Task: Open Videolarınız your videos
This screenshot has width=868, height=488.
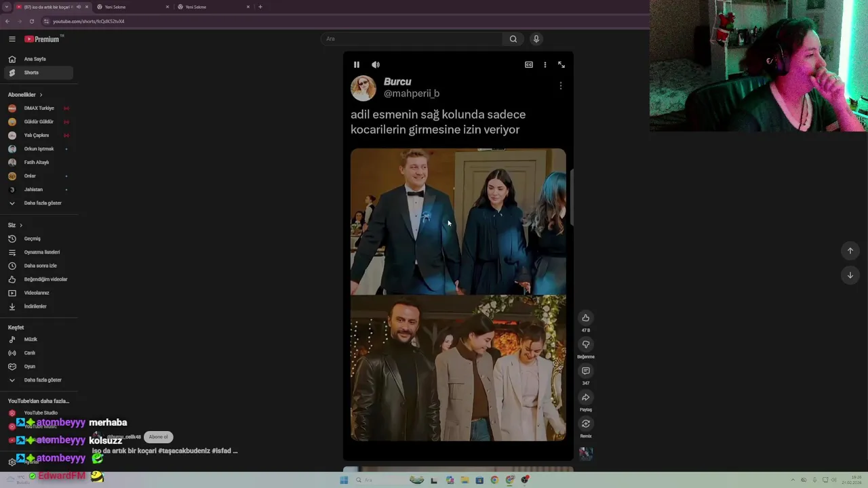Action: tap(38, 293)
